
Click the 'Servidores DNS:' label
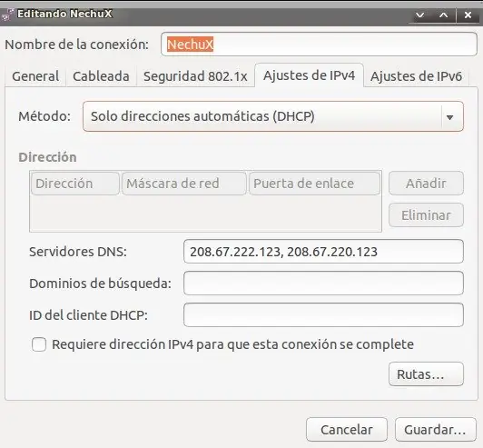[x=78, y=252]
